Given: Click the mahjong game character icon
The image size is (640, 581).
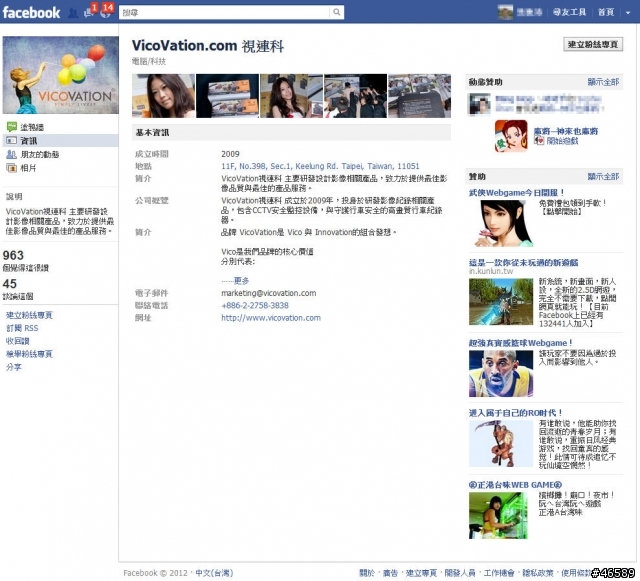Looking at the screenshot, I should [511, 136].
